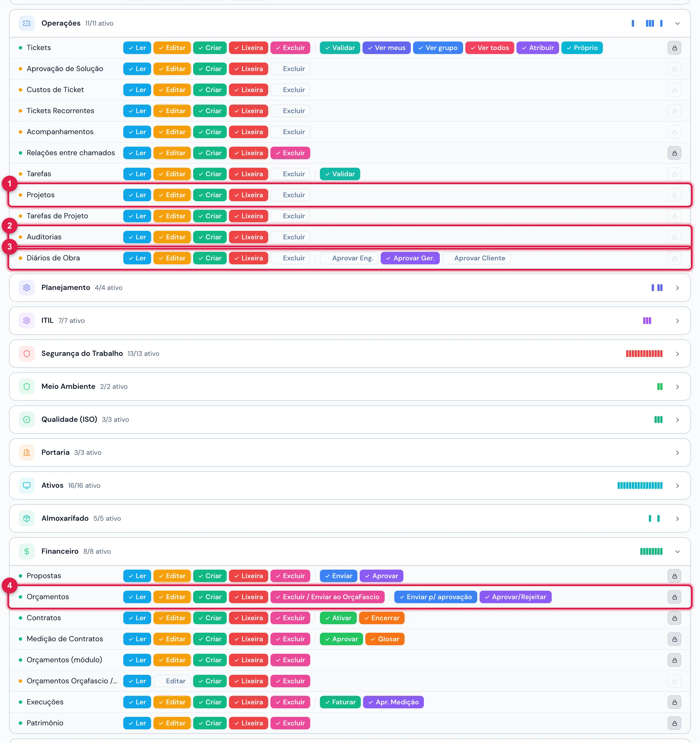Click lock icon in Patrimônio row
This screenshot has width=700, height=743.
(x=674, y=723)
